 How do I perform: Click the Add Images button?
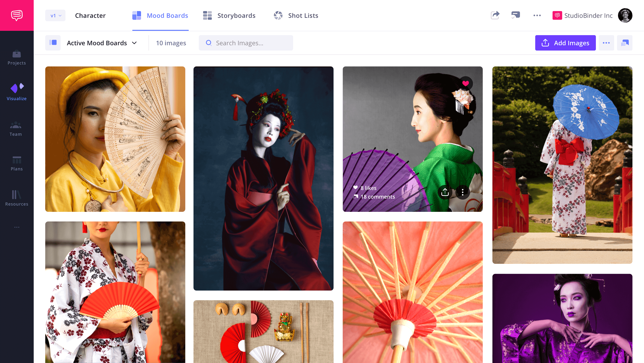click(565, 43)
